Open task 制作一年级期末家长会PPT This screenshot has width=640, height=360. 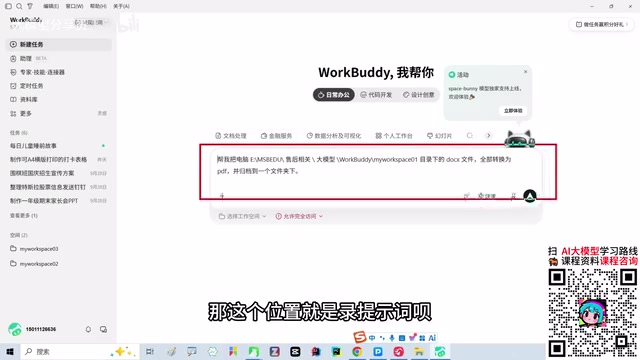(x=59, y=201)
